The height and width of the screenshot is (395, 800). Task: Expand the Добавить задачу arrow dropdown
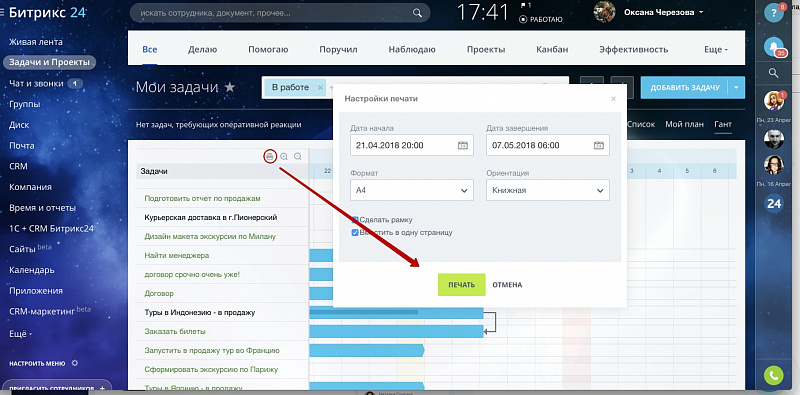(x=737, y=88)
